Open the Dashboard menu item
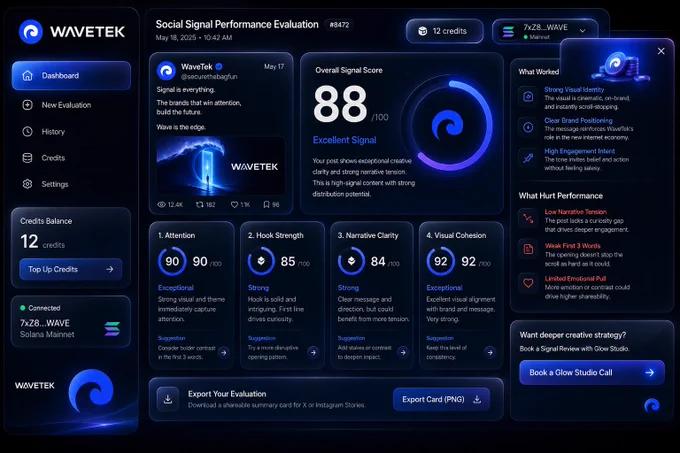 [71, 75]
